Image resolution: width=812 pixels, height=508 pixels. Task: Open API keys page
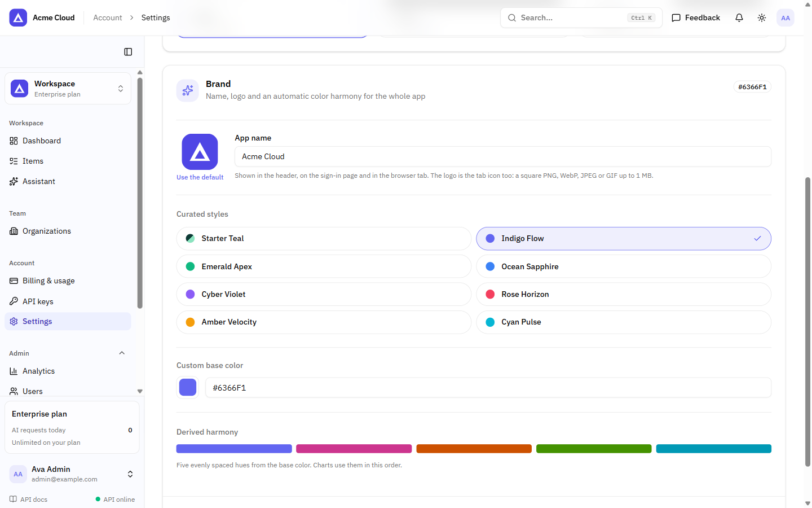tap(68, 301)
